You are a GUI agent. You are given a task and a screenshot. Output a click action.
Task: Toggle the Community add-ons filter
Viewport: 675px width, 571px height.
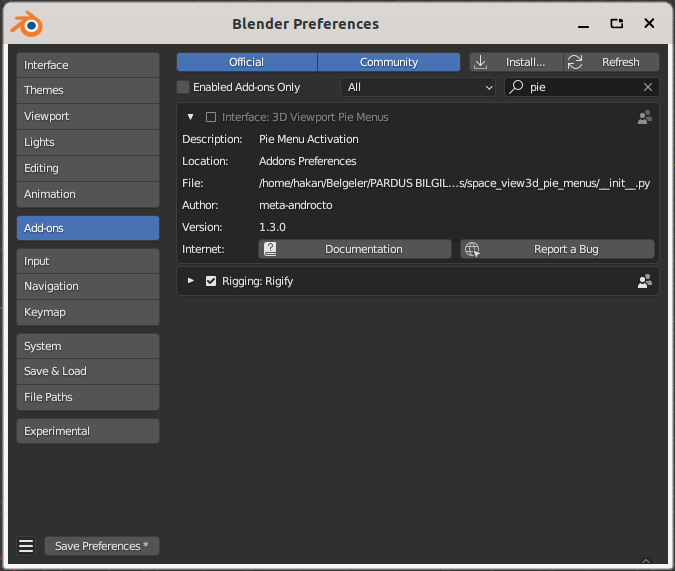[389, 62]
